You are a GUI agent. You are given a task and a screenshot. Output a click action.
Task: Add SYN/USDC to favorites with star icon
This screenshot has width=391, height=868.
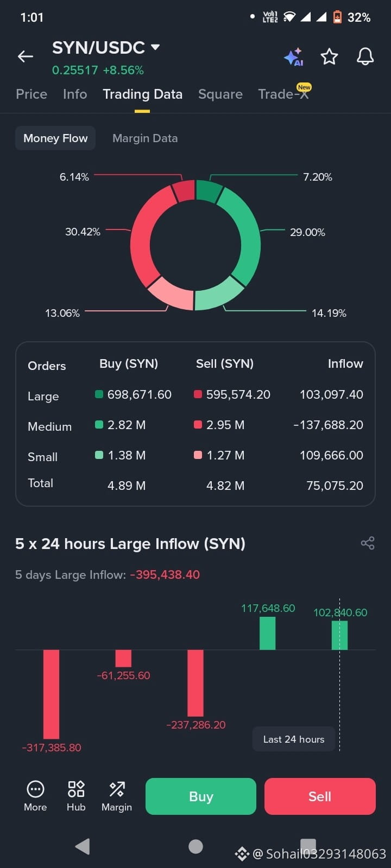tap(329, 56)
